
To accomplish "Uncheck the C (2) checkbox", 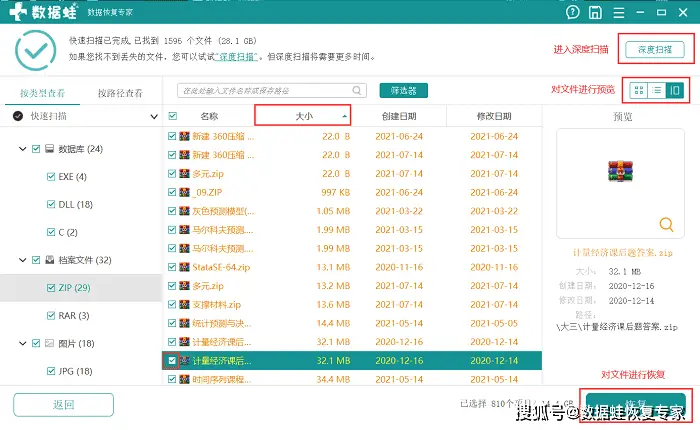I will (51, 232).
